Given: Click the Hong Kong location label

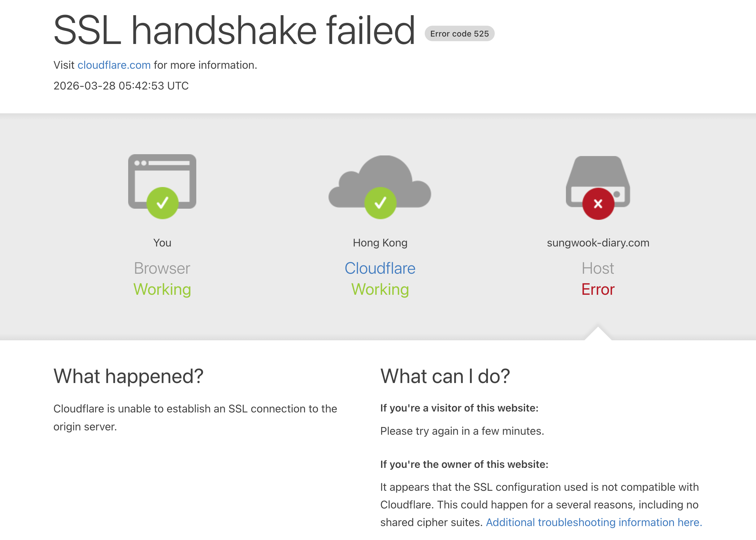Looking at the screenshot, I should pyautogui.click(x=380, y=243).
